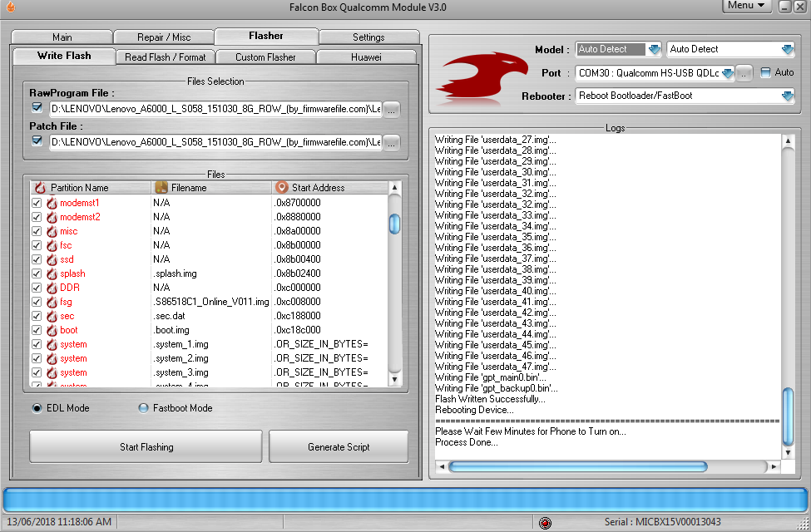The width and height of the screenshot is (811, 532).
Task: Open the Menu dropdown in title bar
Action: click(x=746, y=6)
